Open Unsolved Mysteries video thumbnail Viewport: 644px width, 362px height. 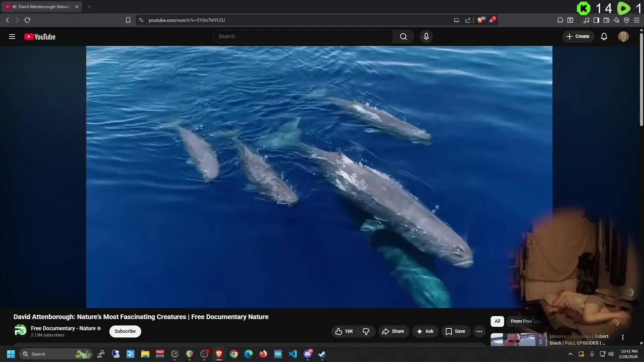518,340
